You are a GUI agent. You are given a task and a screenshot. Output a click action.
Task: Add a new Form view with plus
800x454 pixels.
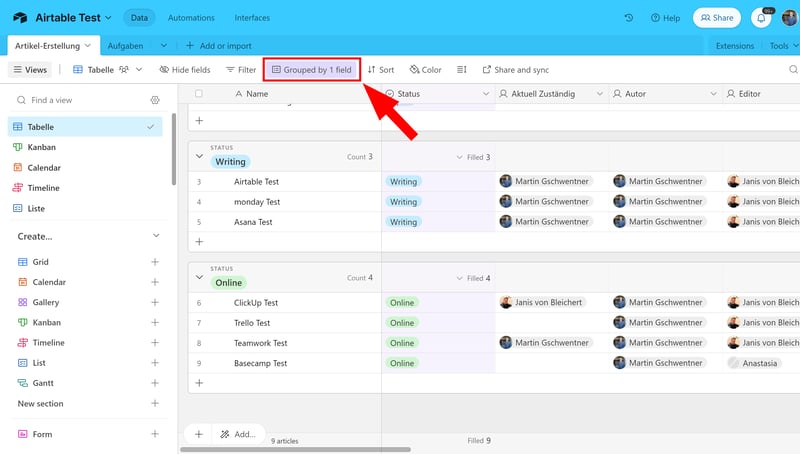[155, 434]
